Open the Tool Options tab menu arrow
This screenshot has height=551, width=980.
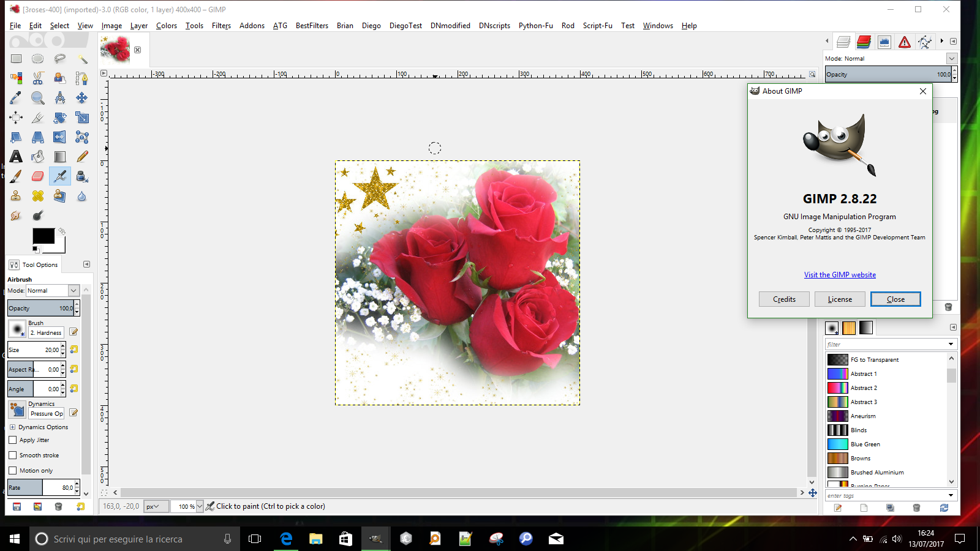click(86, 264)
